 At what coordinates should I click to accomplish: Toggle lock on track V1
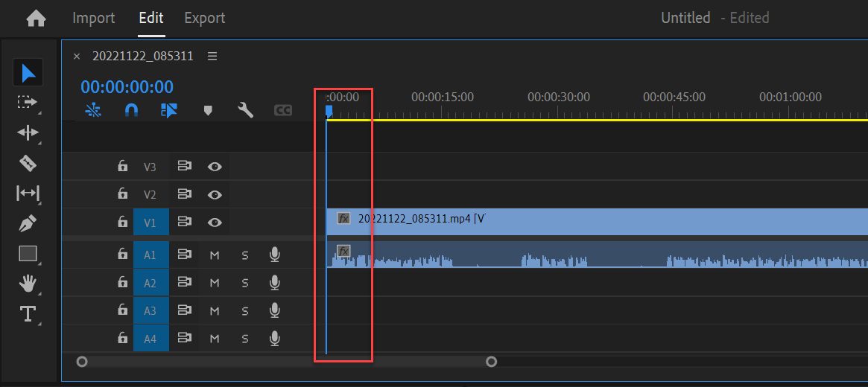pyautogui.click(x=122, y=223)
